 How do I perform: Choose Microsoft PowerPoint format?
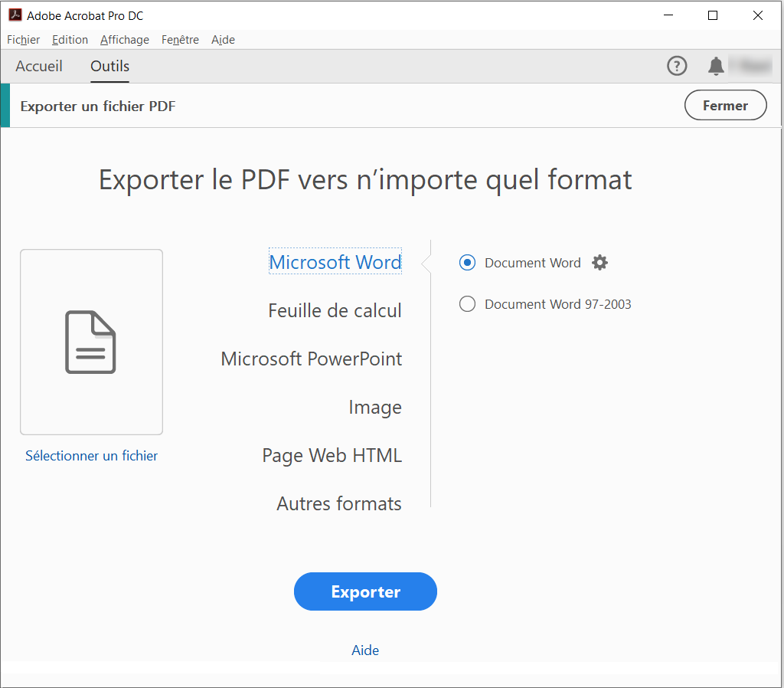pos(311,359)
